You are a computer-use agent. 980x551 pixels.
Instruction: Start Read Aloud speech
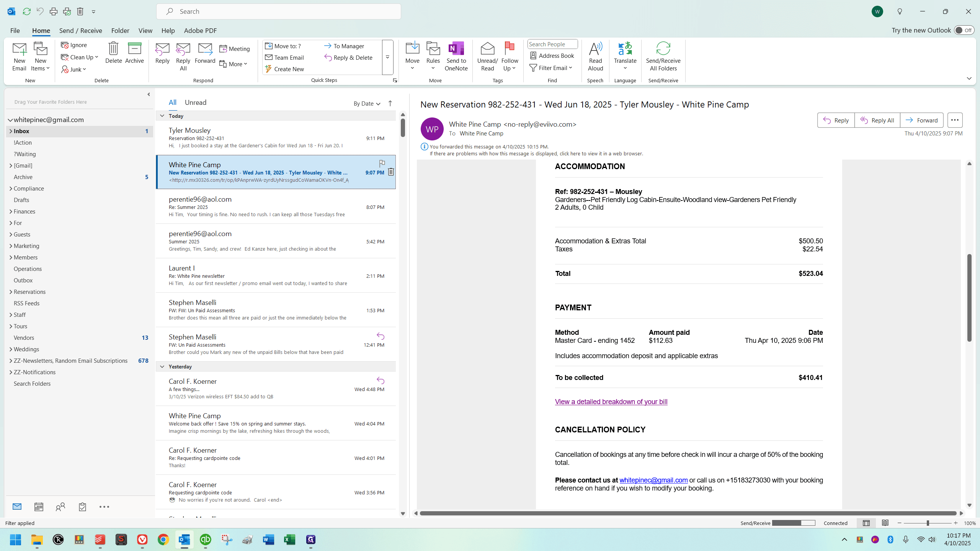click(x=595, y=57)
